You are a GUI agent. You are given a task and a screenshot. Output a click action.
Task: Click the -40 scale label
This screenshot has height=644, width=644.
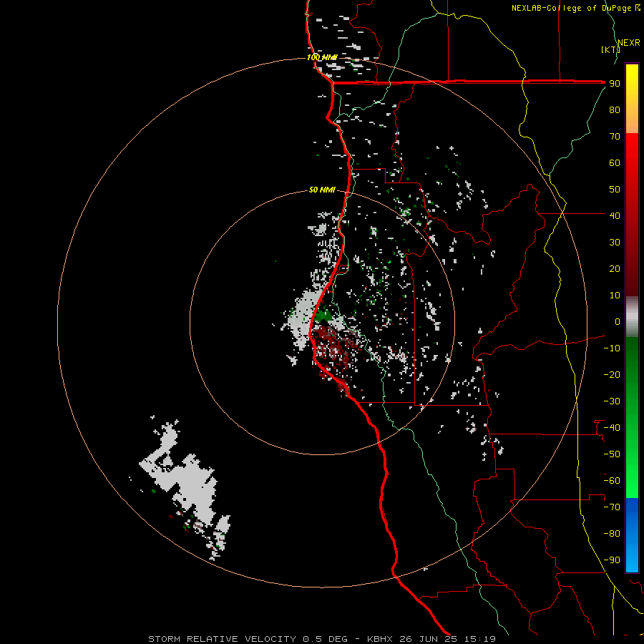[x=612, y=428]
